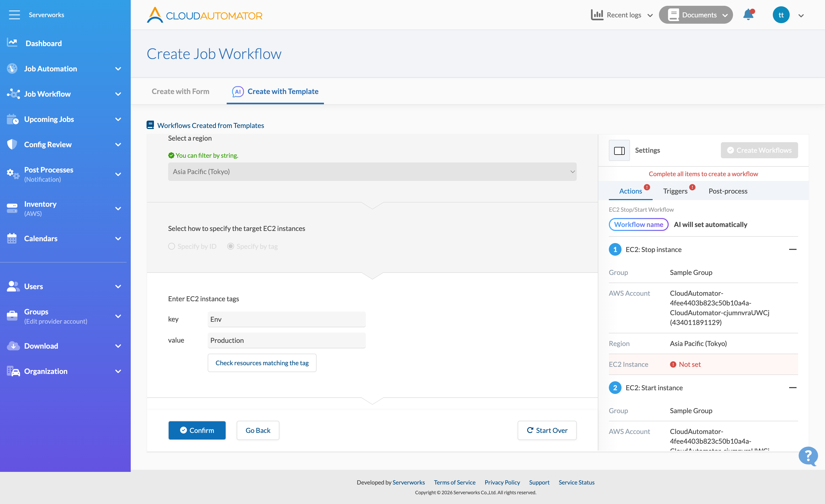The width and height of the screenshot is (825, 504).
Task: Toggle the settings side panel icon
Action: click(x=619, y=151)
